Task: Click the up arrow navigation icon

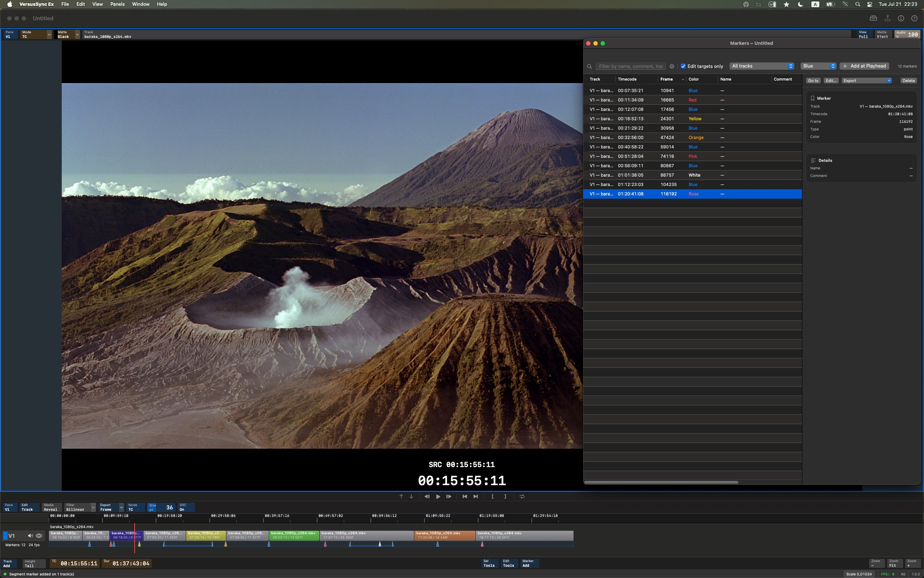Action: 401,496
